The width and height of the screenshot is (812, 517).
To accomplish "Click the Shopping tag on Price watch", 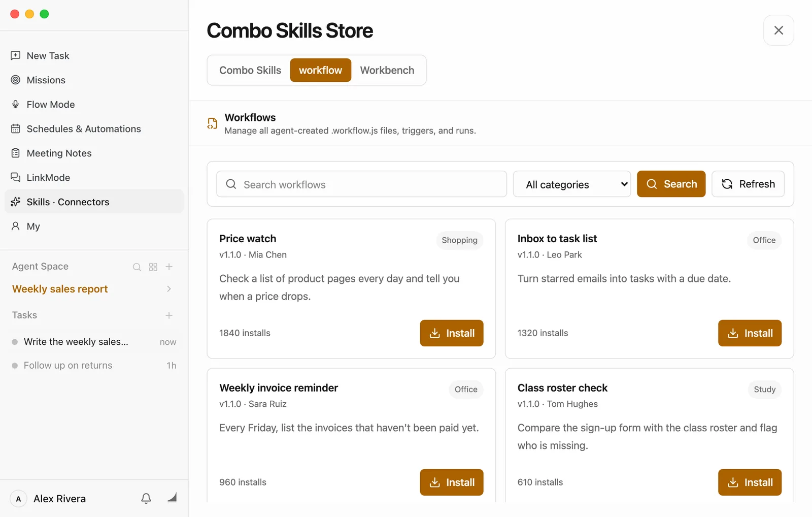I will 459,240.
